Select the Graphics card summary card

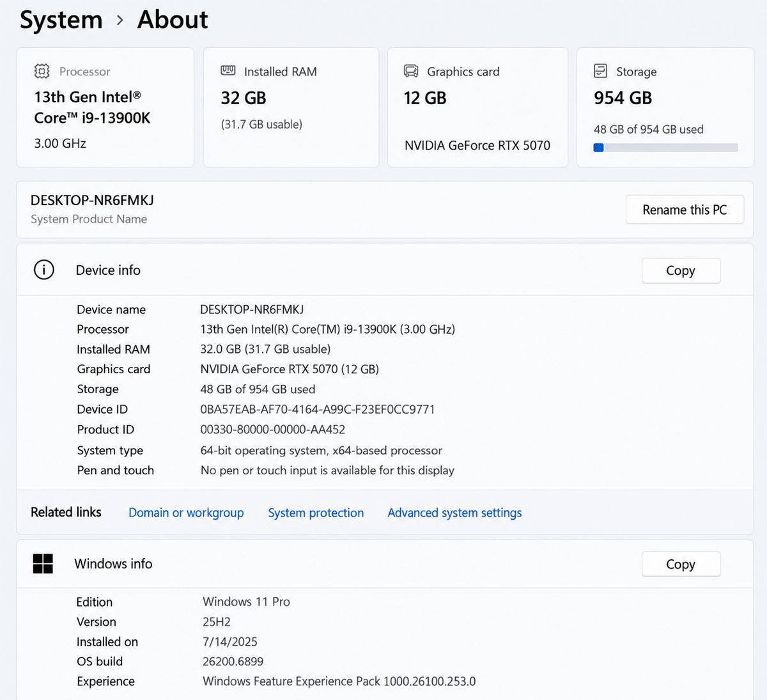[x=477, y=107]
